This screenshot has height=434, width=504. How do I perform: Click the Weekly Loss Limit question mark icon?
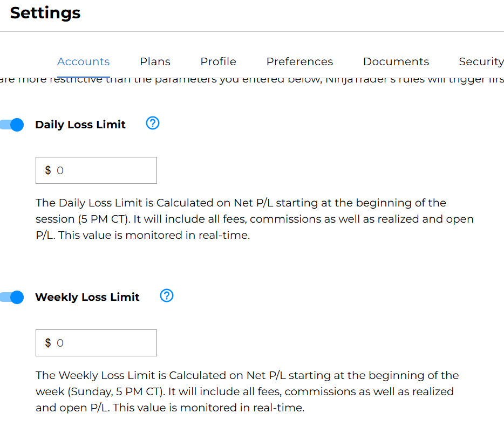click(167, 296)
